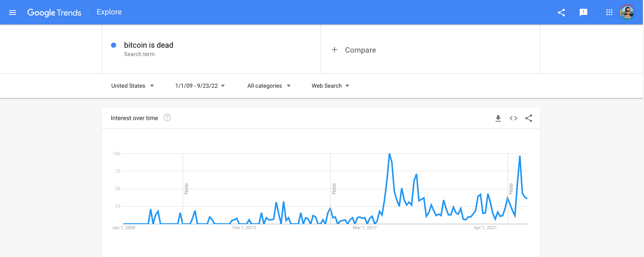Open the Web Search type dropdown
This screenshot has height=257, width=644.
coord(330,86)
